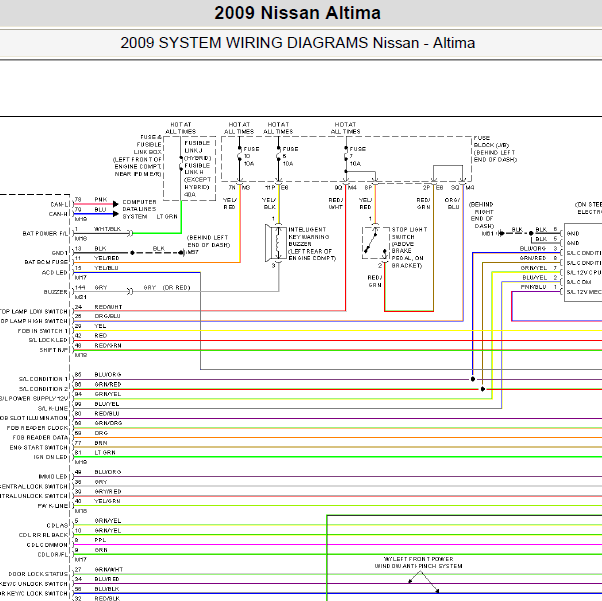Select the "(BEHIND RIGHT END OF DASH)" location note
Screen dimensions: 602x601
tap(483, 215)
